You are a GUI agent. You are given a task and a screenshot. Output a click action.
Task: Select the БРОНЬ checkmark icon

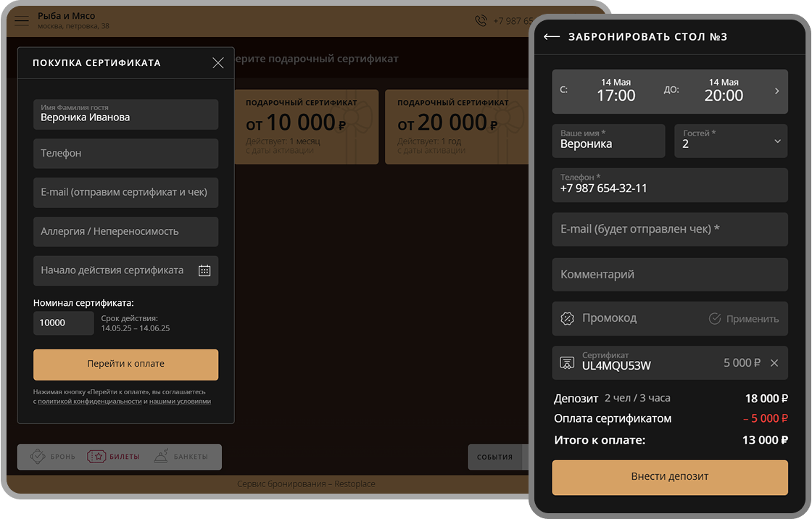click(38, 457)
